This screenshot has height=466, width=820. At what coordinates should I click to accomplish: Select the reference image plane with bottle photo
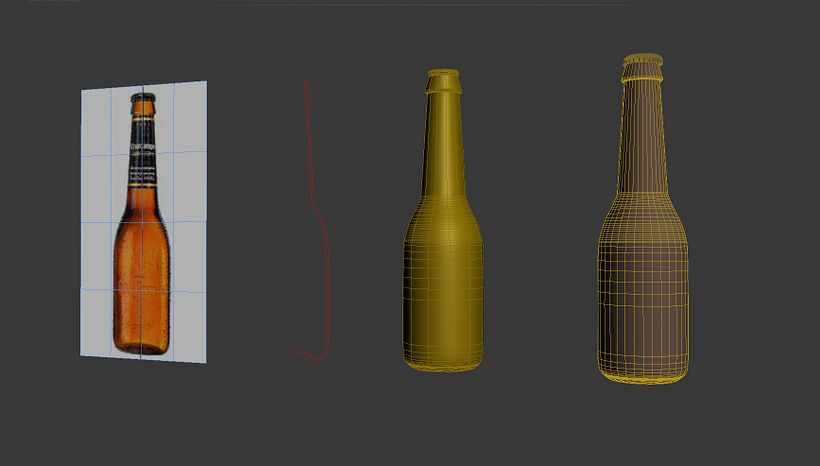tap(143, 222)
